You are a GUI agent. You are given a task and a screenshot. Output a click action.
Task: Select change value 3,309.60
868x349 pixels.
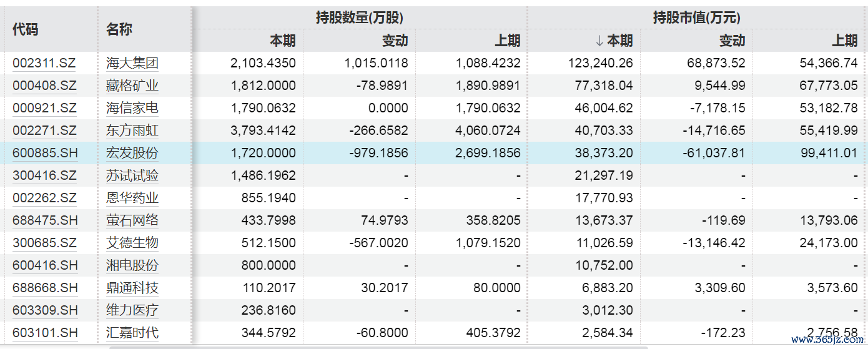tap(720, 288)
